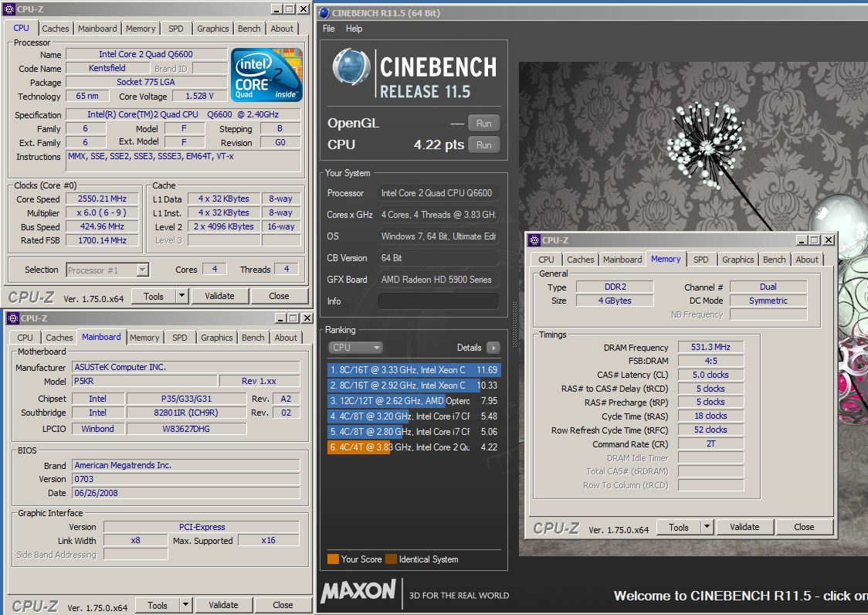Screen dimensions: 868x615
Task: Select CPU tab in CPU-Z Mainboard window
Action: 25,338
